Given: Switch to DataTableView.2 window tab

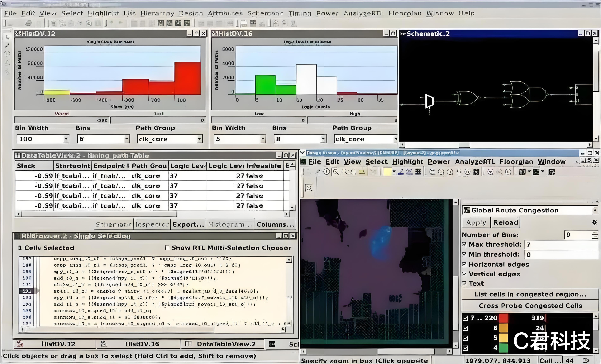Looking at the screenshot, I should tap(222, 344).
